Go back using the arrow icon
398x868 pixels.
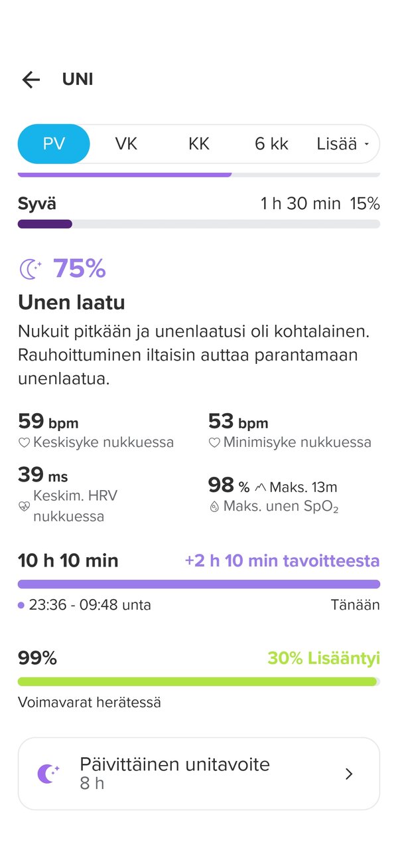31,80
